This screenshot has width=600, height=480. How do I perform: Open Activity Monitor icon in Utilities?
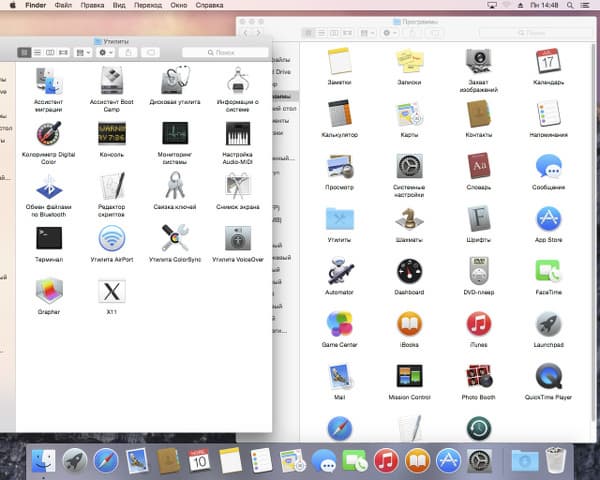click(175, 133)
